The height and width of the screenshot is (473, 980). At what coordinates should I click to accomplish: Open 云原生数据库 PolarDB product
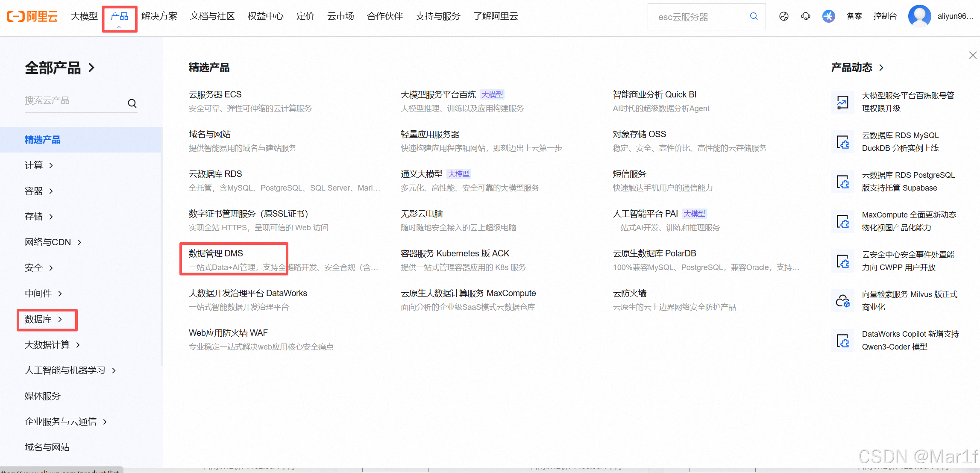(654, 253)
